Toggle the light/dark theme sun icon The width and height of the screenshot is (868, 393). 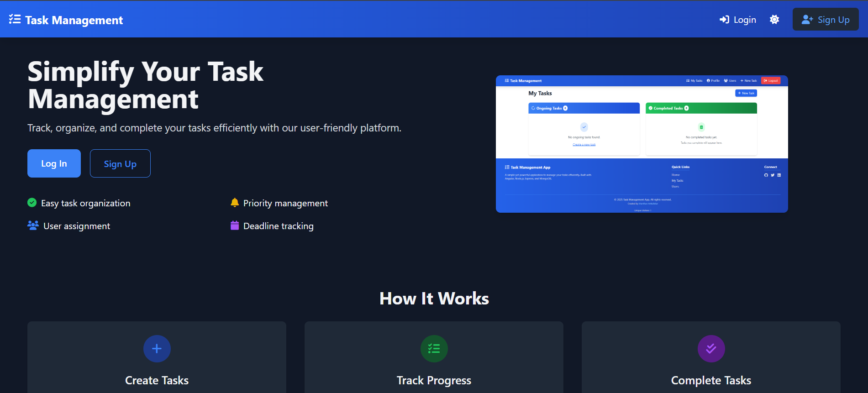pyautogui.click(x=774, y=20)
